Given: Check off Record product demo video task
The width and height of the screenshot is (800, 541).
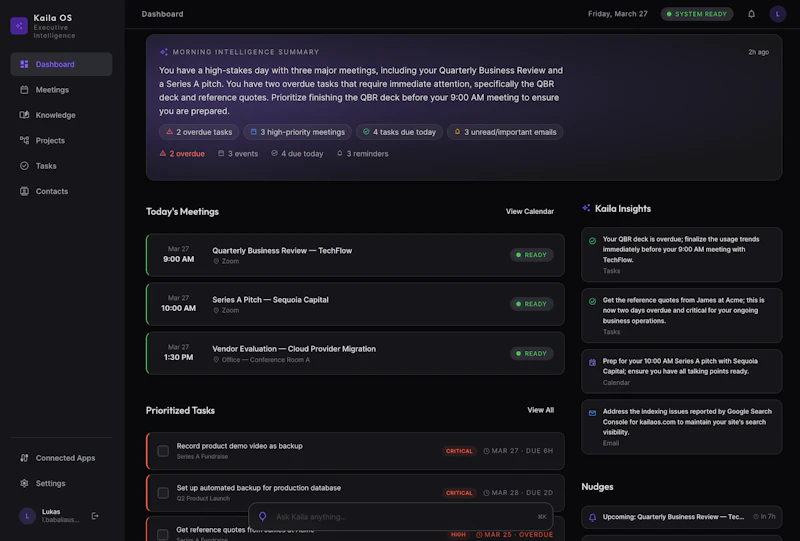Looking at the screenshot, I should 163,451.
